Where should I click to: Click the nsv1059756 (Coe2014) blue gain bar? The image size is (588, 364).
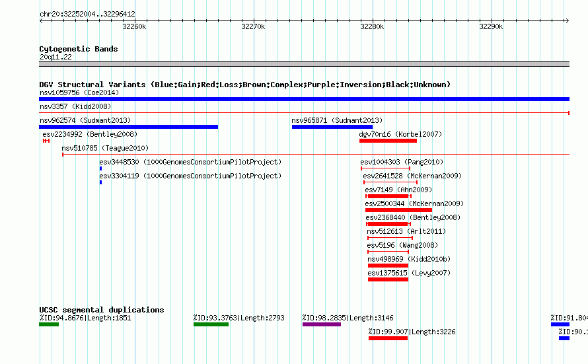pyautogui.click(x=304, y=99)
